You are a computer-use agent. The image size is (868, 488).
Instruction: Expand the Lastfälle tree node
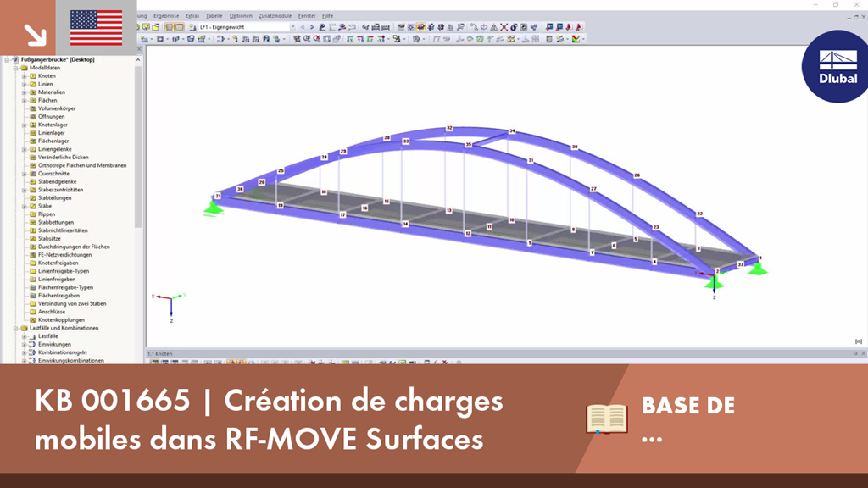[24, 336]
